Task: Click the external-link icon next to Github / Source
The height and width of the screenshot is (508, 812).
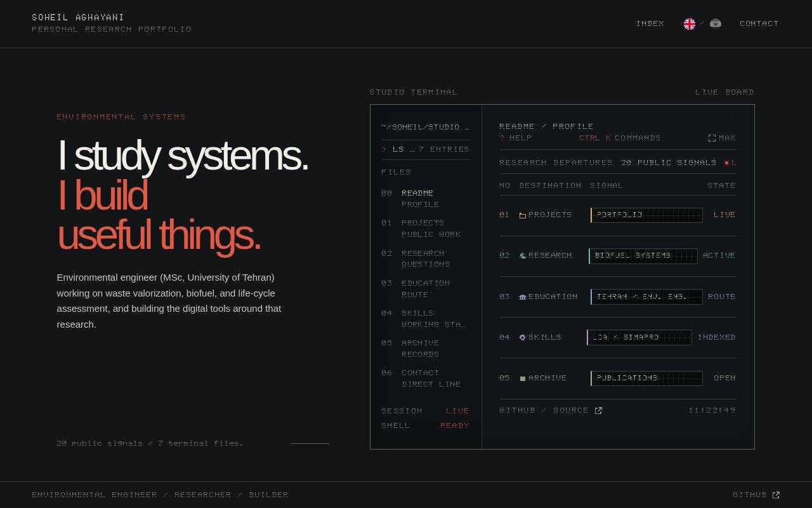Action: pos(598,411)
